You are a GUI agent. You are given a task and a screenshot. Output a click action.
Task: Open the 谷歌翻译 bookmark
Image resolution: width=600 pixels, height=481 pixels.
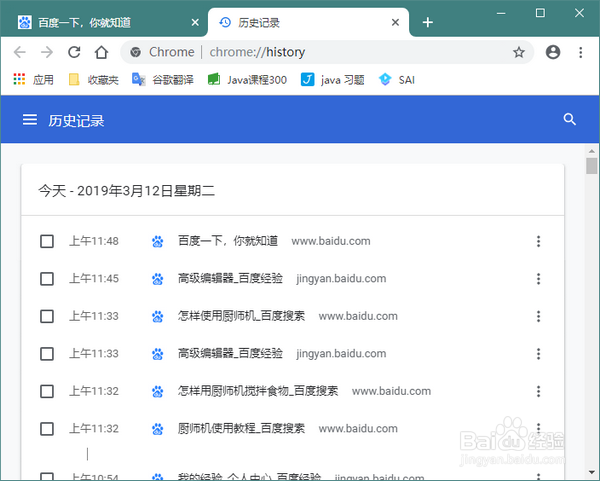163,80
